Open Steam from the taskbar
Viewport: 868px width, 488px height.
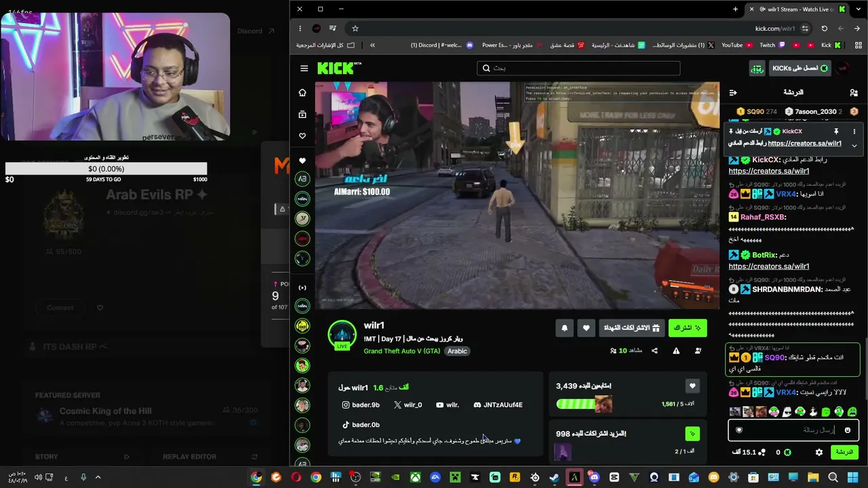(x=554, y=478)
